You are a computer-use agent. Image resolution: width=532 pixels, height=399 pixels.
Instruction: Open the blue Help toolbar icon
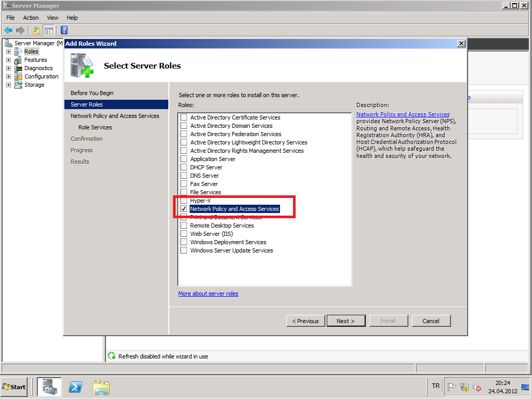(64, 30)
